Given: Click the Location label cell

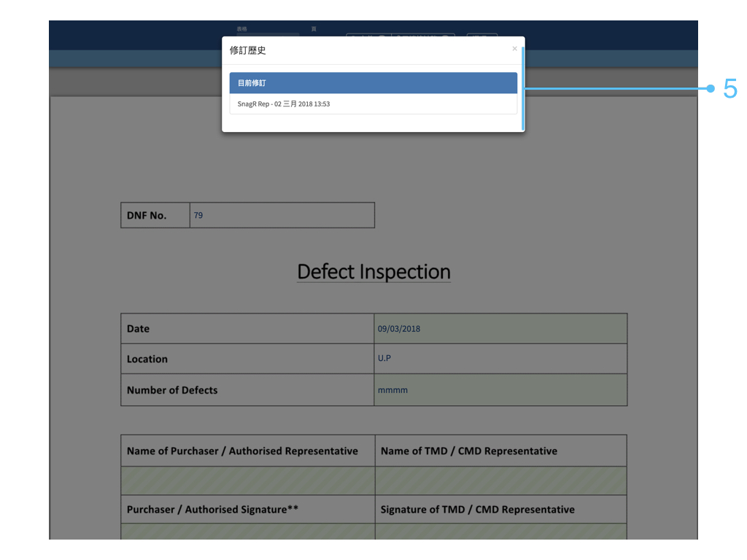Looking at the screenshot, I should (x=248, y=359).
